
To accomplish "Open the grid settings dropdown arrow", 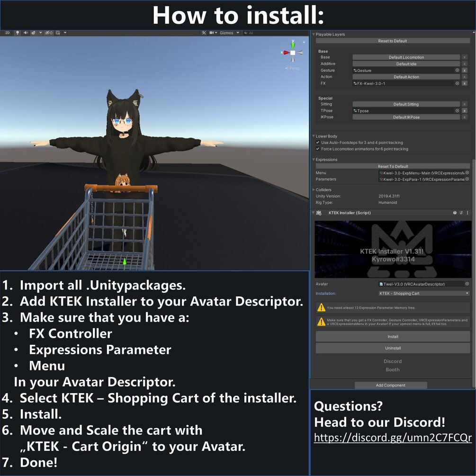I will 65,33.
